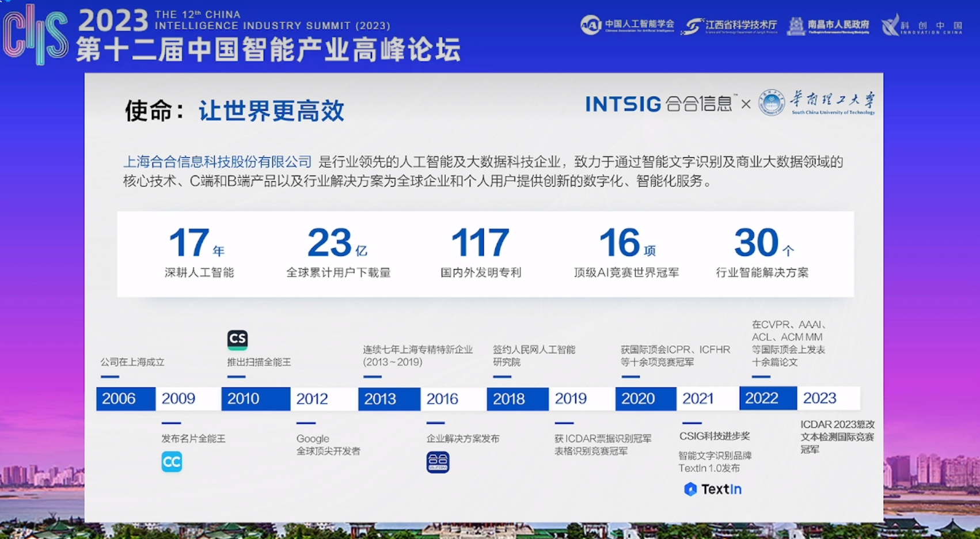Click the Google 全球顶尖开发者 caption
The image size is (980, 539).
pyautogui.click(x=328, y=445)
